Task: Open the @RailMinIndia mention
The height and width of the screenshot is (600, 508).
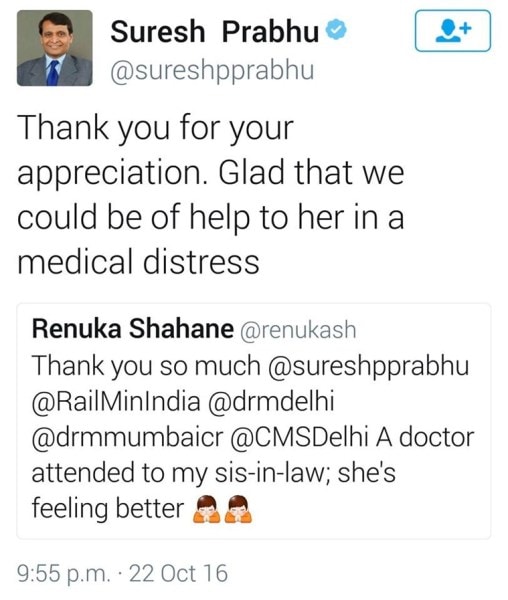Action: (116, 402)
